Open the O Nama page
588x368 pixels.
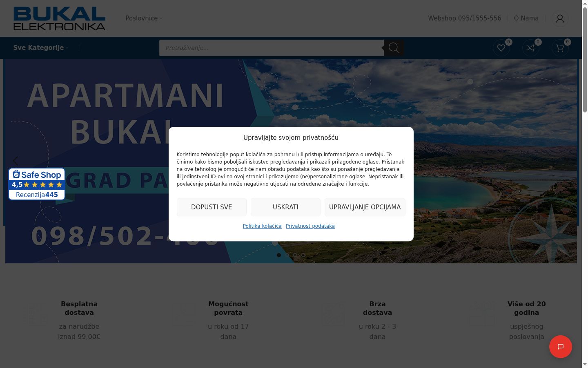click(526, 18)
